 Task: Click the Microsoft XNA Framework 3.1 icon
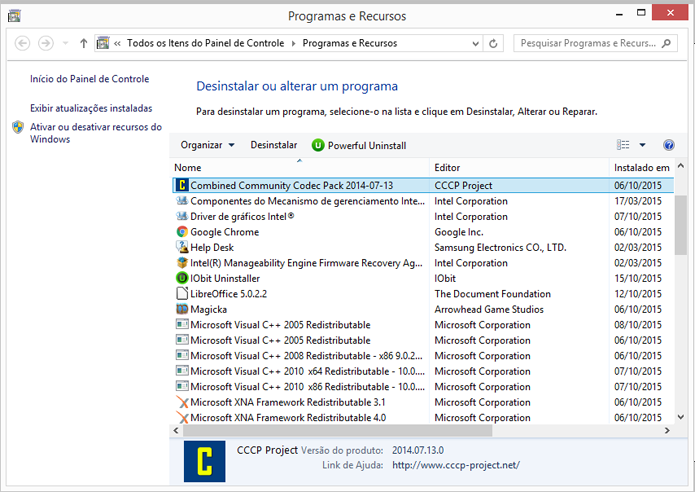(182, 402)
